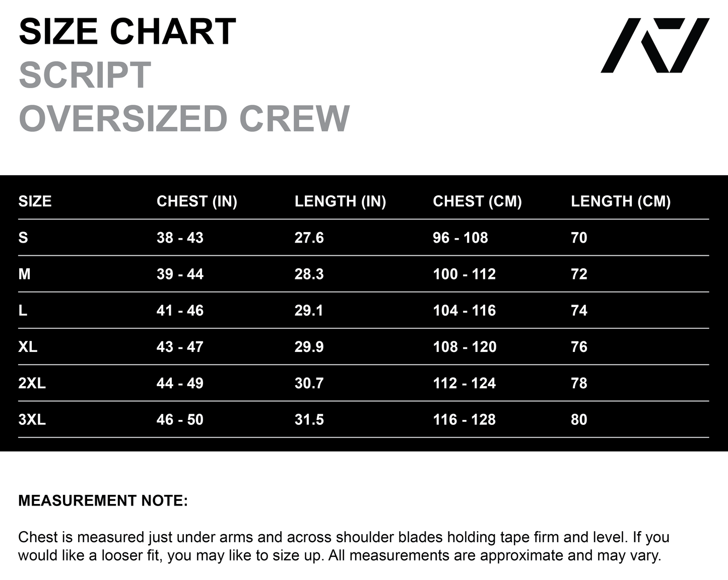Screen dimensions: 728x580
Task: Select the LENGTH (CM) column header
Action: click(620, 201)
